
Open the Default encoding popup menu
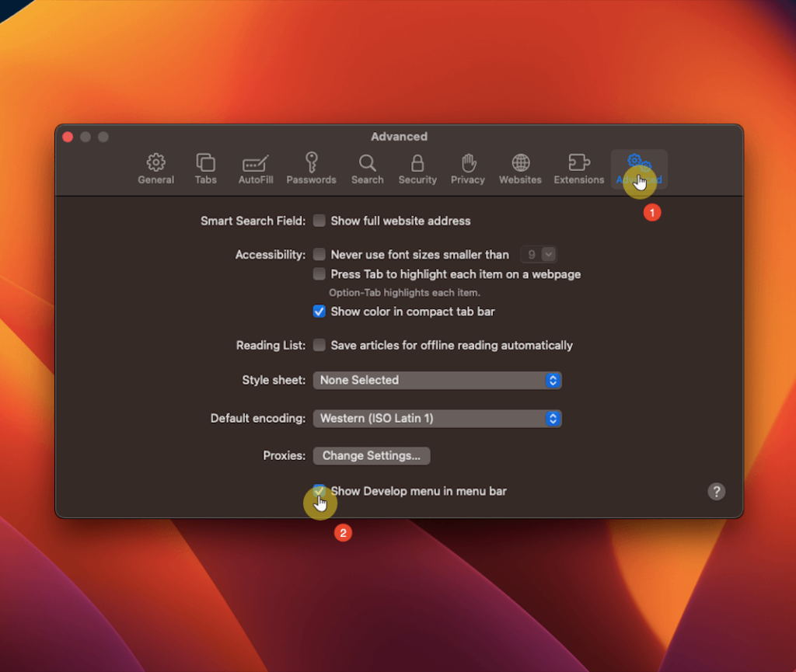point(437,419)
